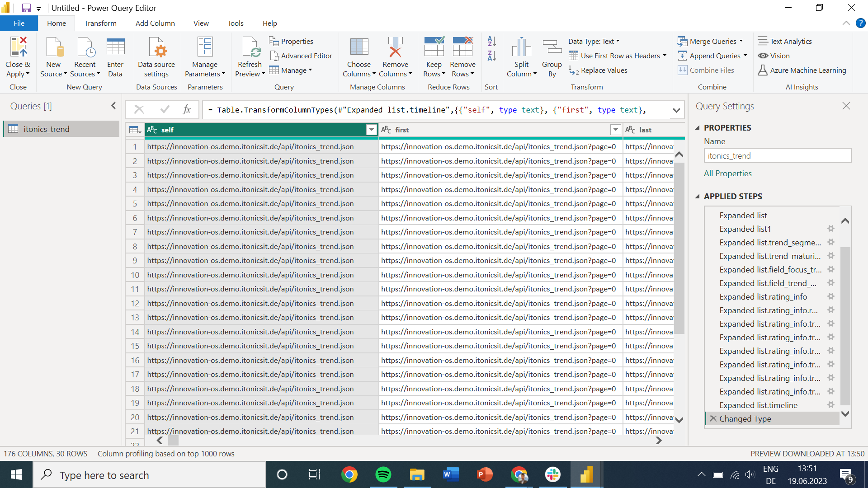The width and height of the screenshot is (868, 488).
Task: Click the horizontal scrollbar thumb of data grid
Action: coord(174,440)
